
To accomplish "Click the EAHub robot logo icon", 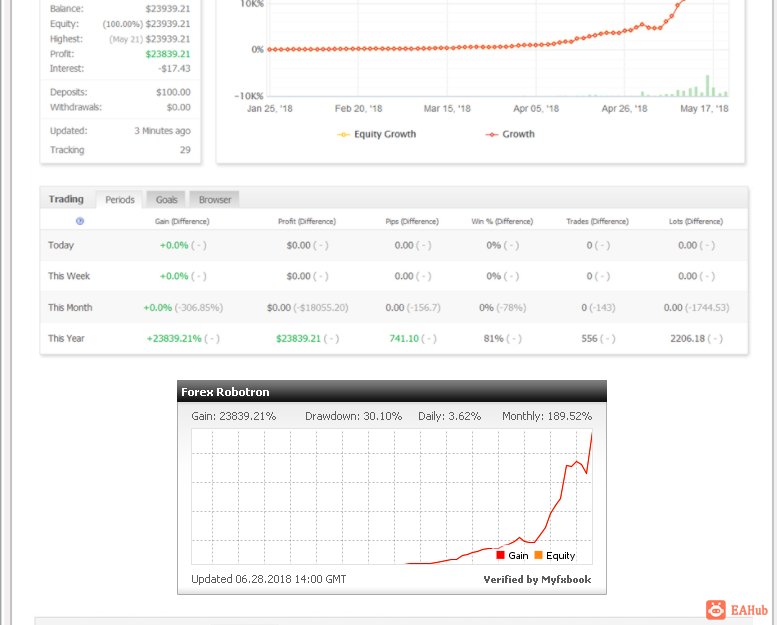I will [x=716, y=610].
